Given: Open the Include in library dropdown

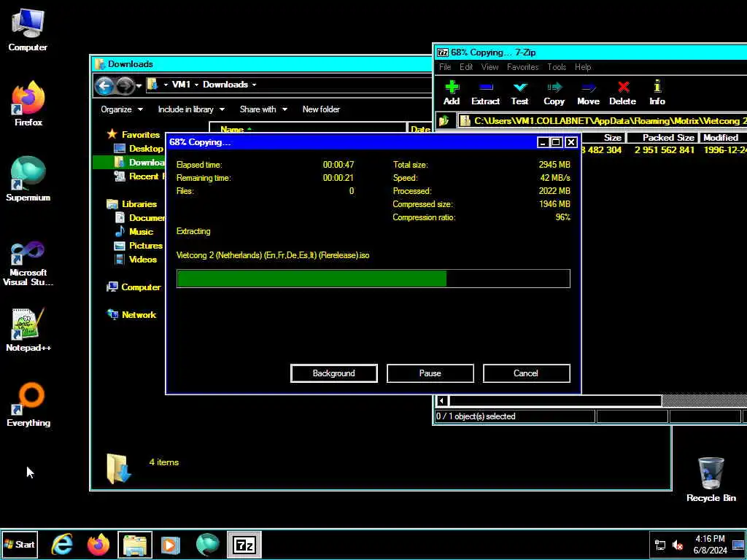Looking at the screenshot, I should pyautogui.click(x=191, y=109).
